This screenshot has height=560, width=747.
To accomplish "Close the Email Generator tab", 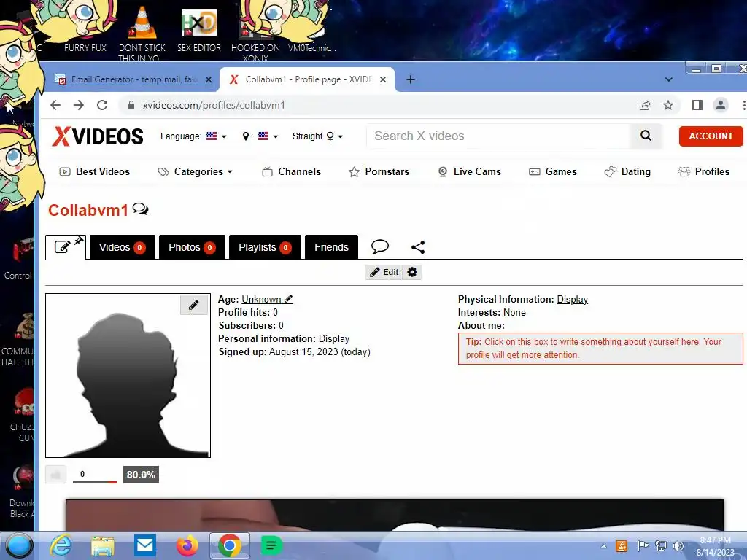I will [208, 79].
